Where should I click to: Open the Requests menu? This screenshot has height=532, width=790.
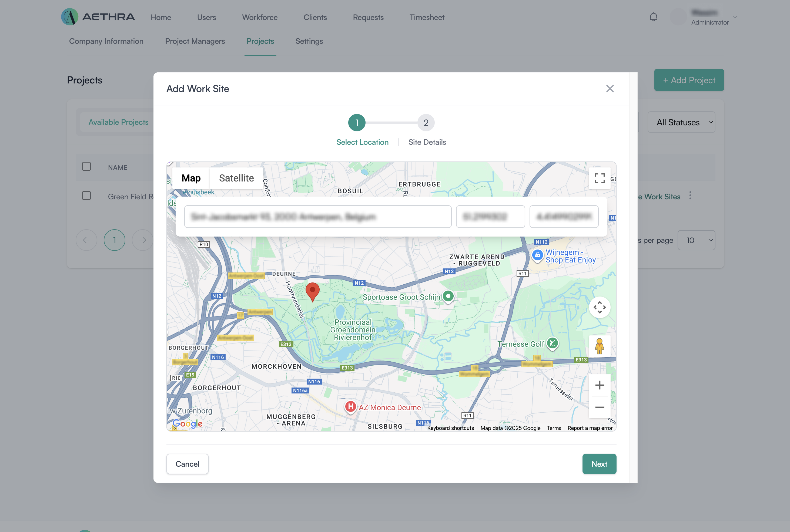(368, 17)
